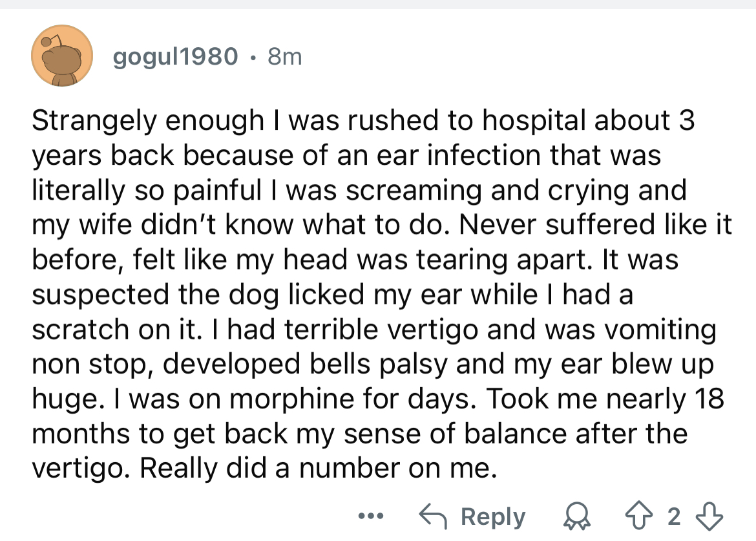Viewport: 756px width, 541px height.
Task: Downvote the comment with the down arrow
Action: point(709,516)
